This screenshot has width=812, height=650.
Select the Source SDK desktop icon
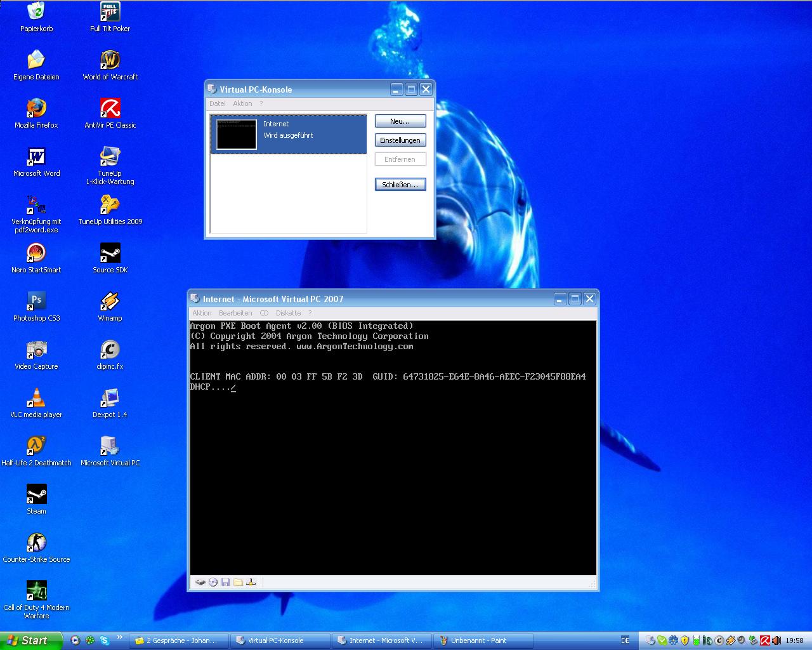110,258
